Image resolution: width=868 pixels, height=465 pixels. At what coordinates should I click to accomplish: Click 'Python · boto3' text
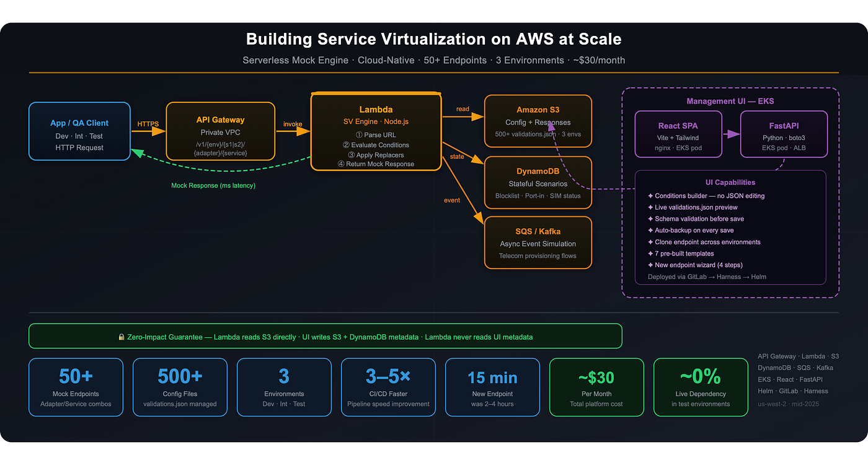click(x=784, y=137)
